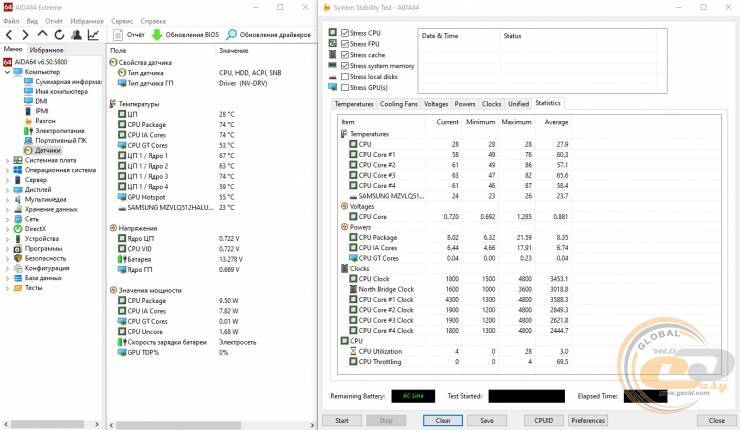Switch to the Cooling Fans tab
The width and height of the screenshot is (740, 430).
click(399, 104)
